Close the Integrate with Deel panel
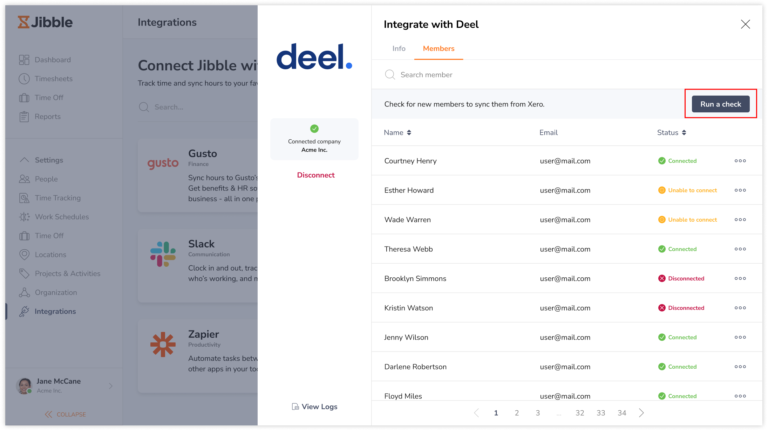 coord(745,24)
